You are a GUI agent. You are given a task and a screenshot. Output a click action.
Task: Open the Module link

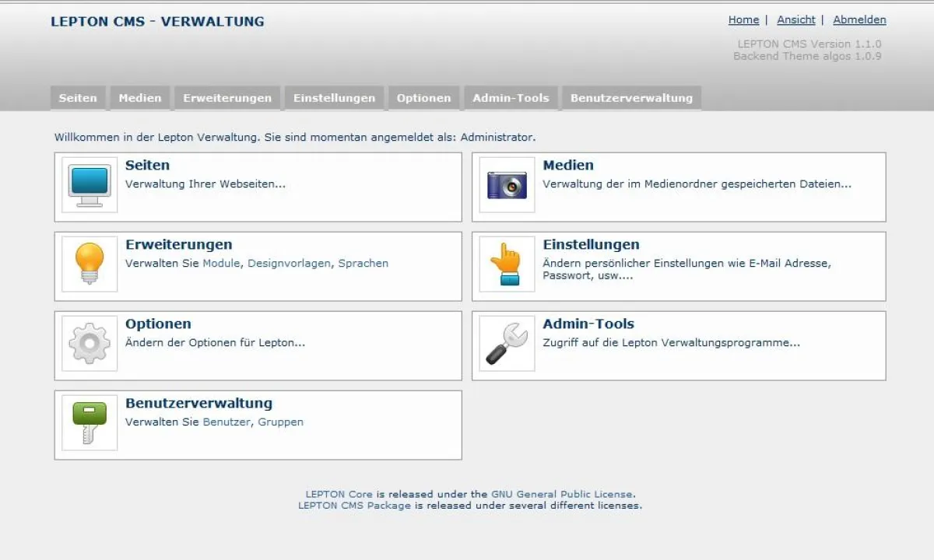[223, 263]
